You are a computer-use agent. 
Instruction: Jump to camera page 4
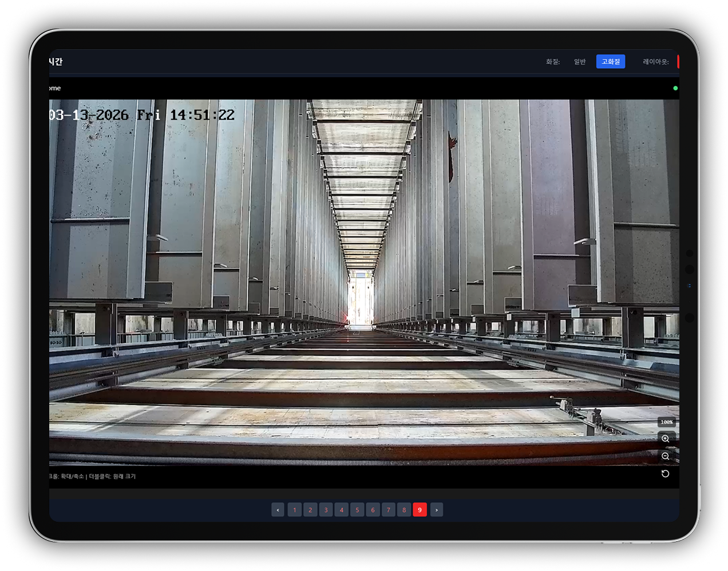342,510
